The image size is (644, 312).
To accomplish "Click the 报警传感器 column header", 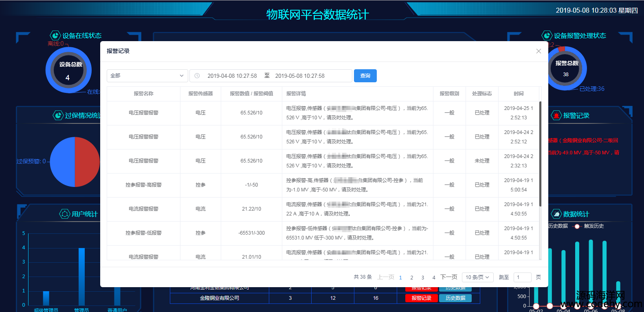I will (200, 94).
